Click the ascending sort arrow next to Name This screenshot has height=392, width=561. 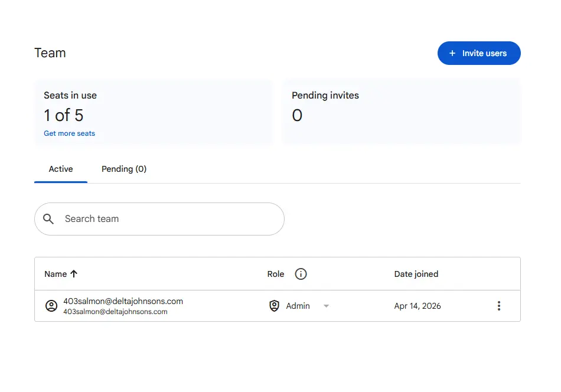click(x=74, y=274)
